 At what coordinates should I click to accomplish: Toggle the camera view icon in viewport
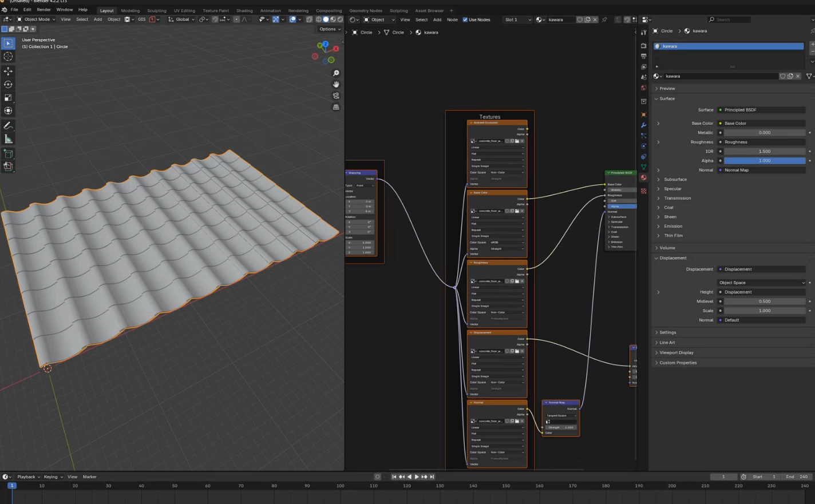[336, 96]
